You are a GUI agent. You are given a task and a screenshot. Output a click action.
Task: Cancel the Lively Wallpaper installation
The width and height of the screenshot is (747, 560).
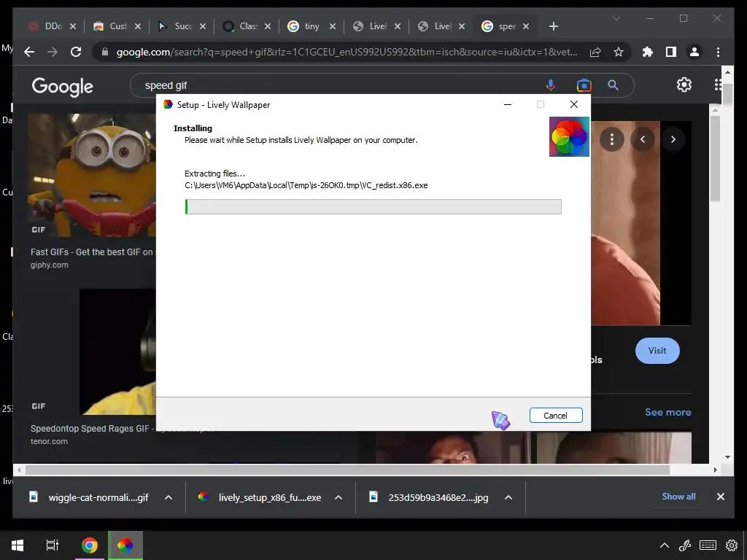(x=555, y=415)
